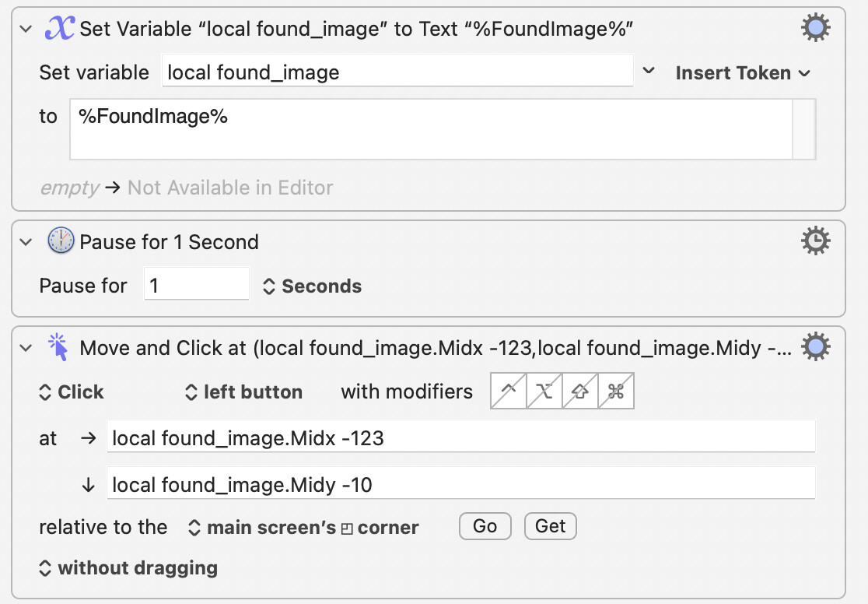This screenshot has width=868, height=604.
Task: Toggle the Option modifier key
Action: pyautogui.click(x=544, y=392)
